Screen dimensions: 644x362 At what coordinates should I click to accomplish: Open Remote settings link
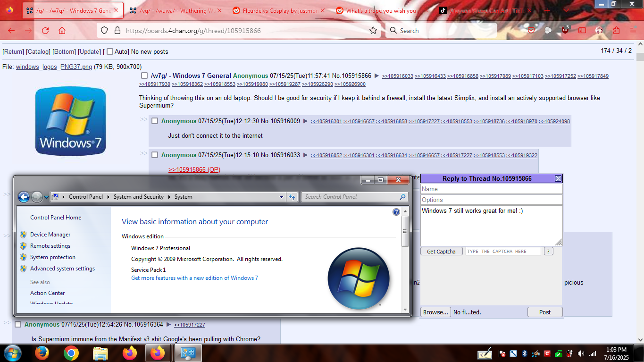[50, 246]
